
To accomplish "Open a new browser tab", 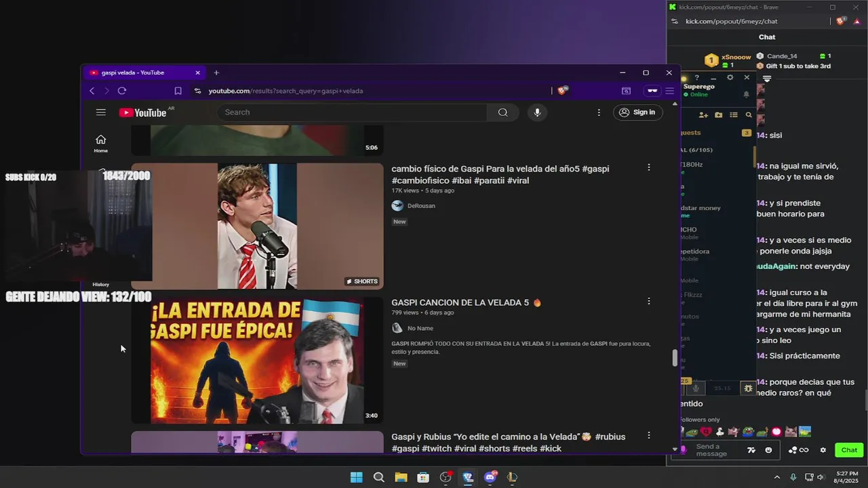I will coord(216,73).
